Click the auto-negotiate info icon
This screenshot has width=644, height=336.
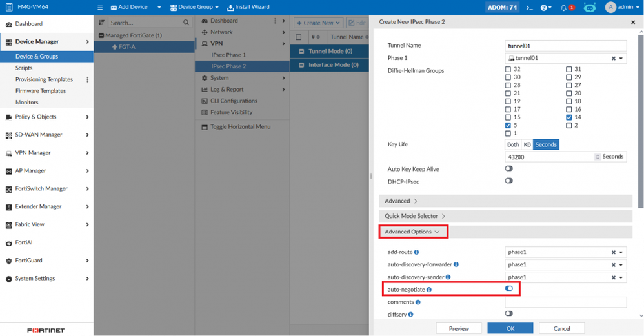click(429, 290)
